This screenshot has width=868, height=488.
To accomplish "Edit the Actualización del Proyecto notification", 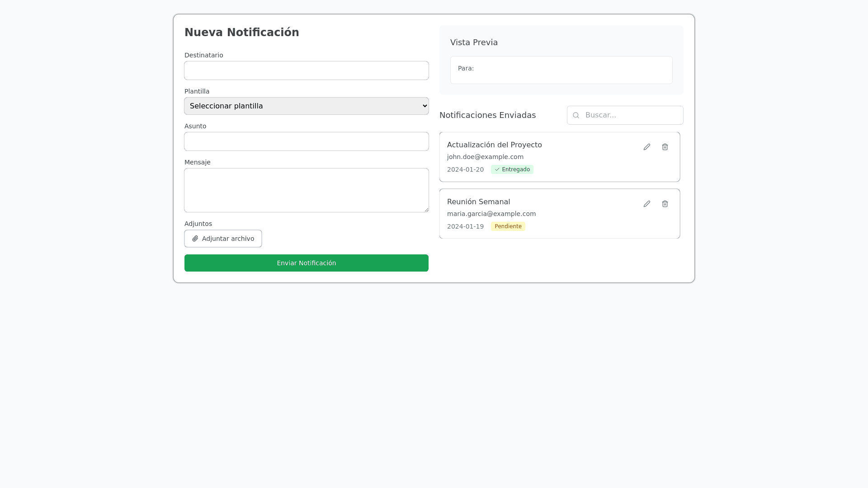I will [x=646, y=147].
